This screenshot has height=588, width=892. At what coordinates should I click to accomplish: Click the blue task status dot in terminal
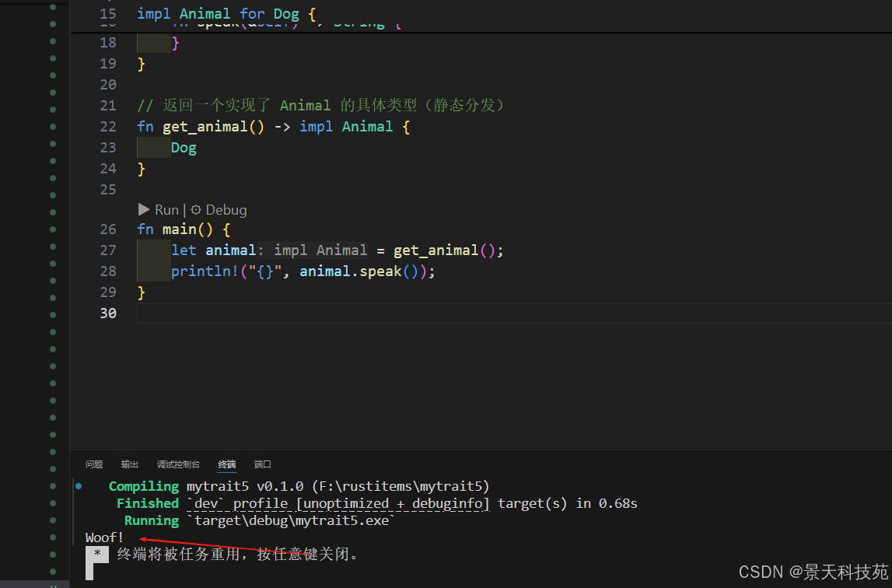pos(79,486)
